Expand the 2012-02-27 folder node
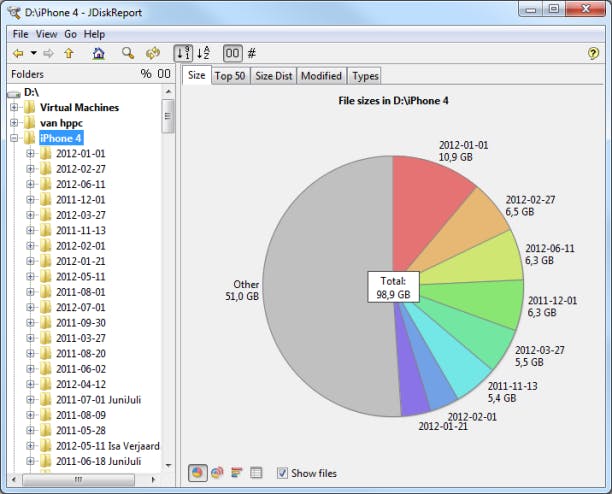612x494 pixels. pyautogui.click(x=30, y=169)
